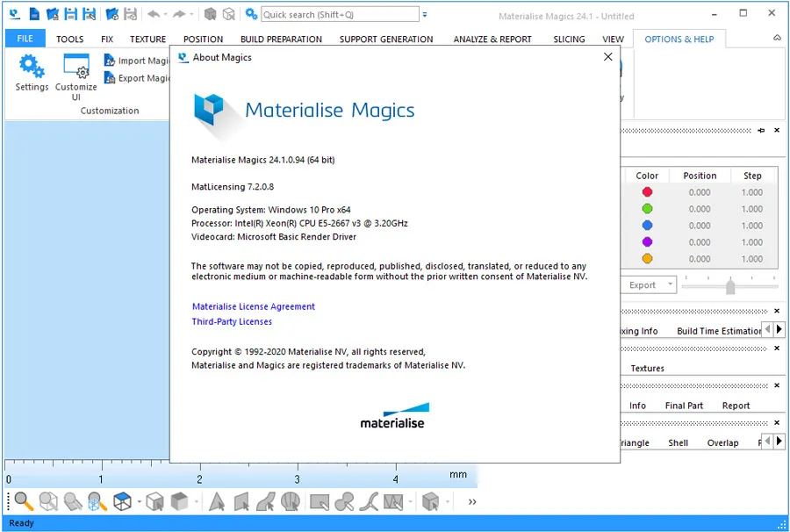
Task: Undo the last action with the left arrow
Action: [x=154, y=14]
